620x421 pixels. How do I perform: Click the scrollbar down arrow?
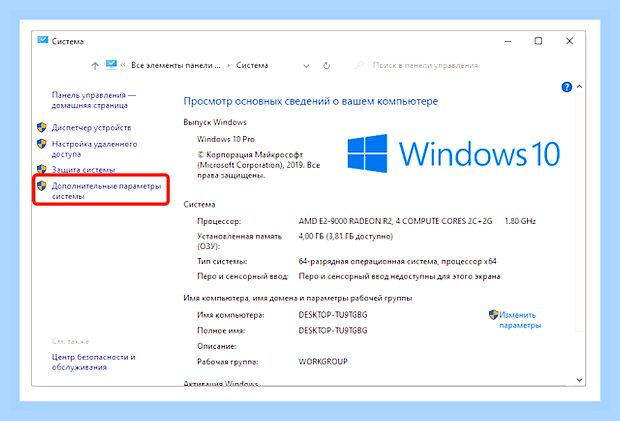click(579, 380)
